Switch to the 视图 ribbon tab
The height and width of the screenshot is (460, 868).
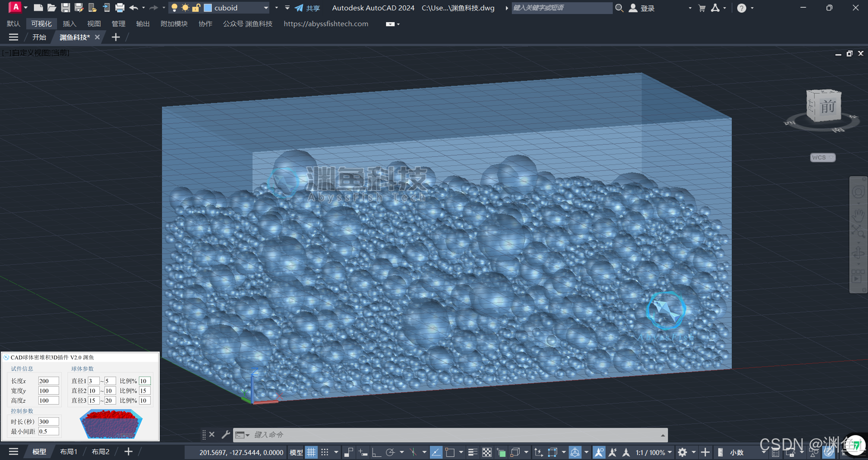click(x=94, y=24)
